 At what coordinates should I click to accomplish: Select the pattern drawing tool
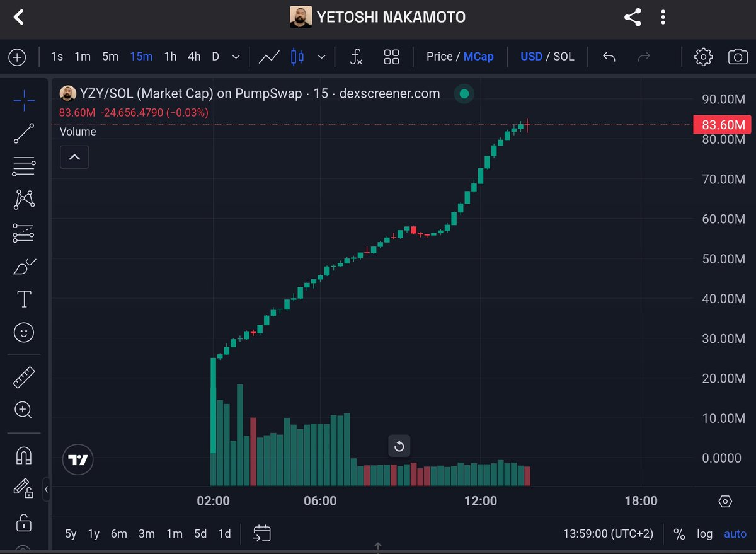[24, 200]
